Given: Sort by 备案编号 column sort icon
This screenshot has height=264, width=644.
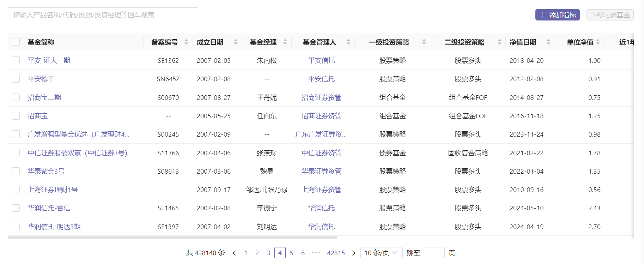Looking at the screenshot, I should (186, 42).
